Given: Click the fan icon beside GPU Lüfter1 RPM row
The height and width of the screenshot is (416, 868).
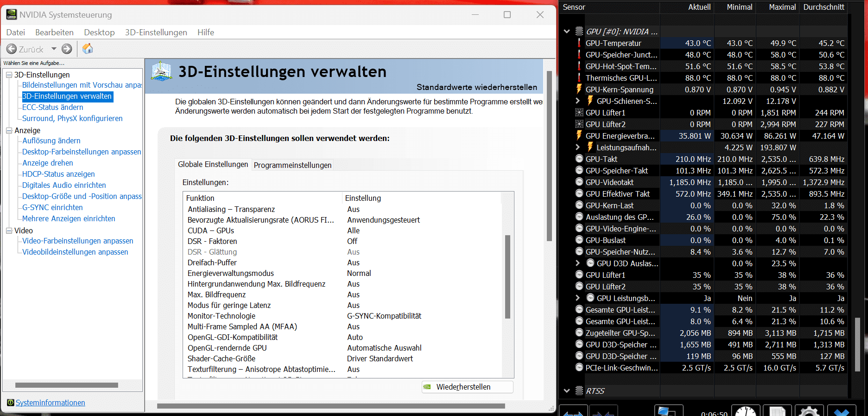Looking at the screenshot, I should pos(579,112).
